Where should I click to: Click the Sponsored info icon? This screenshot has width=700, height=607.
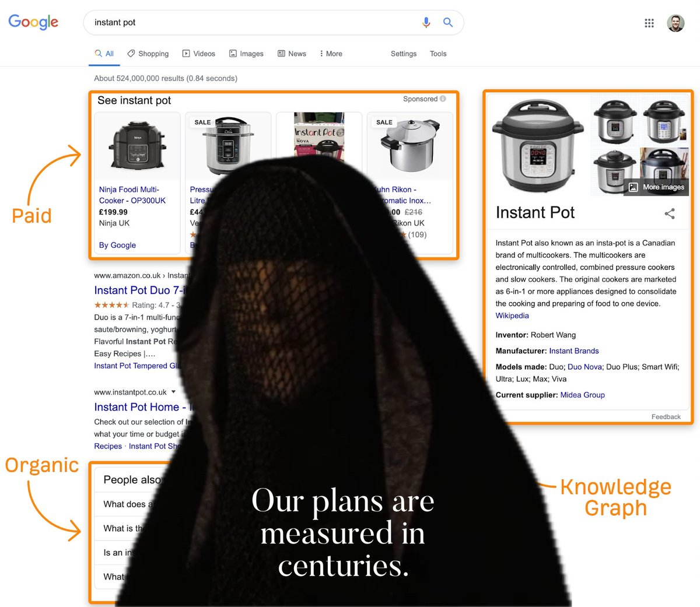(443, 99)
